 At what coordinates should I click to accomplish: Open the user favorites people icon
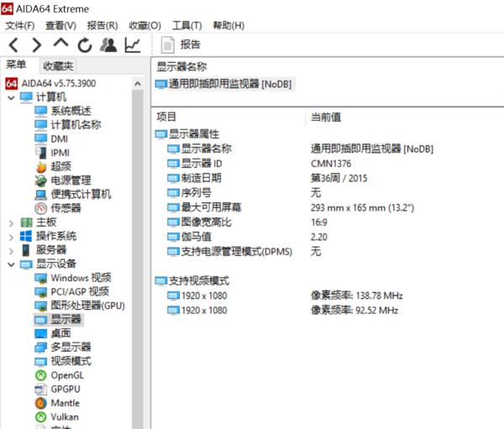point(108,45)
